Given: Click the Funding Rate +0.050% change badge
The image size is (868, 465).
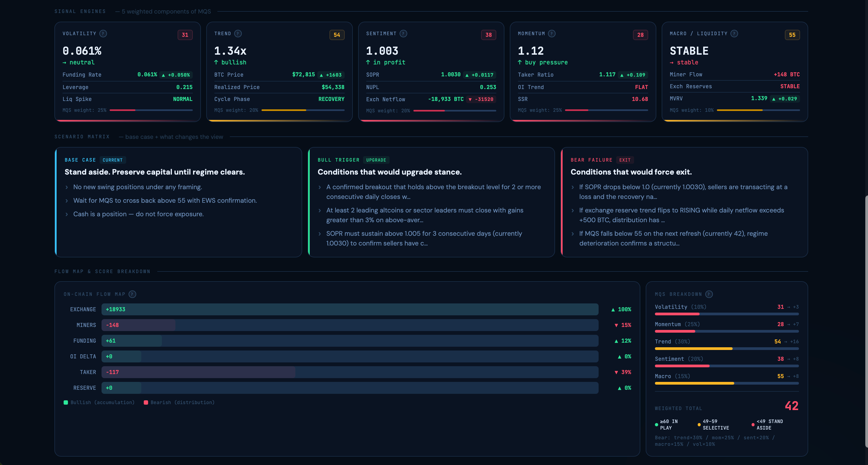Looking at the screenshot, I should [x=176, y=75].
